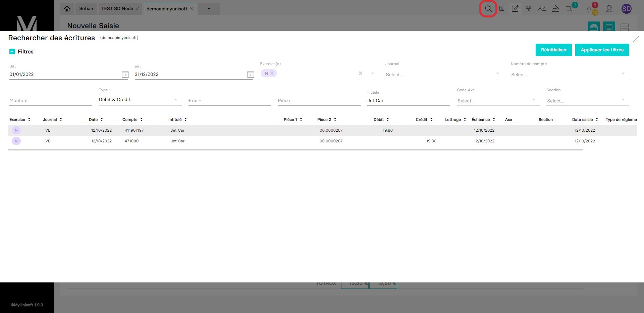
Task: Click N exercice badge in 471000 row
Action: [x=16, y=141]
